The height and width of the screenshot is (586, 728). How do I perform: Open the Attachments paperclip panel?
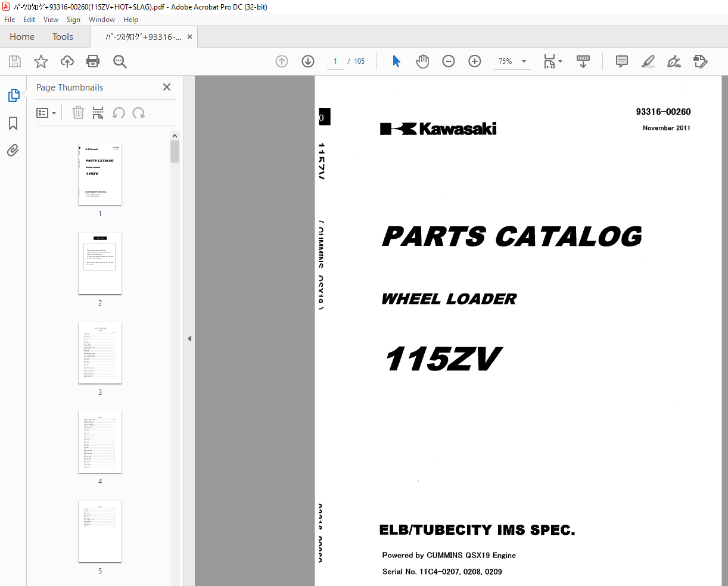tap(13, 151)
